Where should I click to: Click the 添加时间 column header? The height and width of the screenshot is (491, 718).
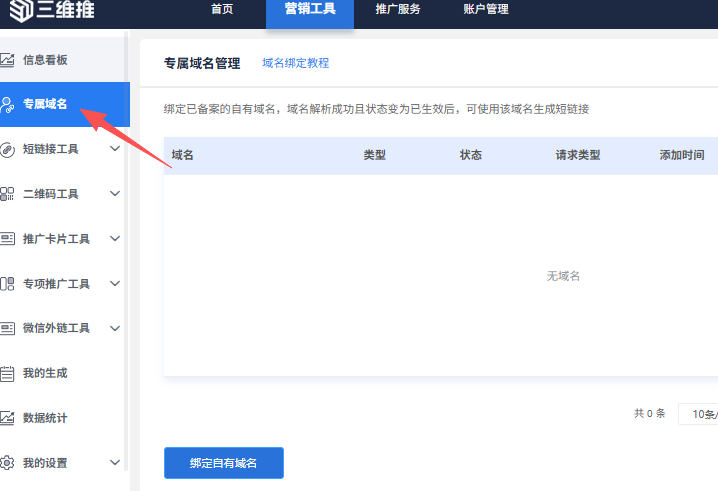tap(681, 156)
